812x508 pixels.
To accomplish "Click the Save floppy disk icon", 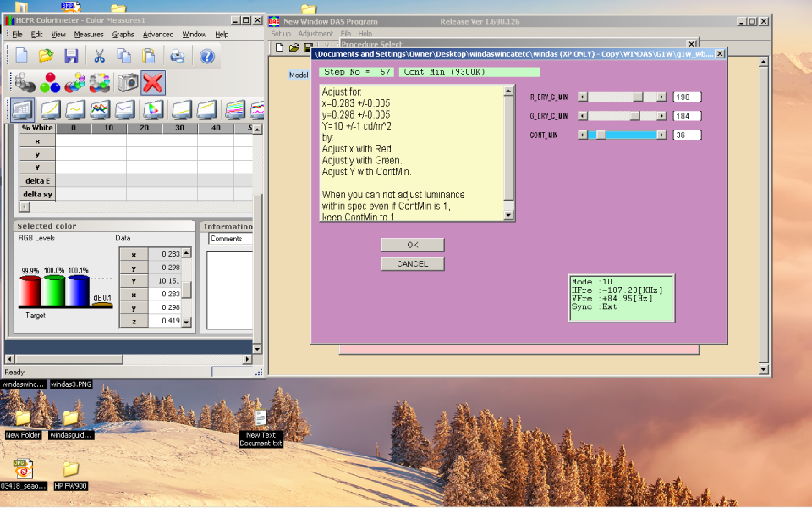I will pyautogui.click(x=71, y=57).
